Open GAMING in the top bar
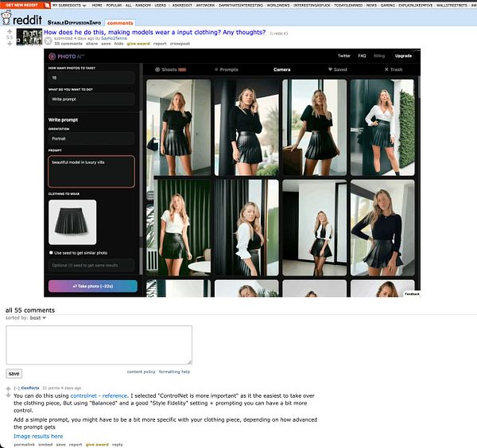Screen dimensions: 477x448 click(x=388, y=6)
